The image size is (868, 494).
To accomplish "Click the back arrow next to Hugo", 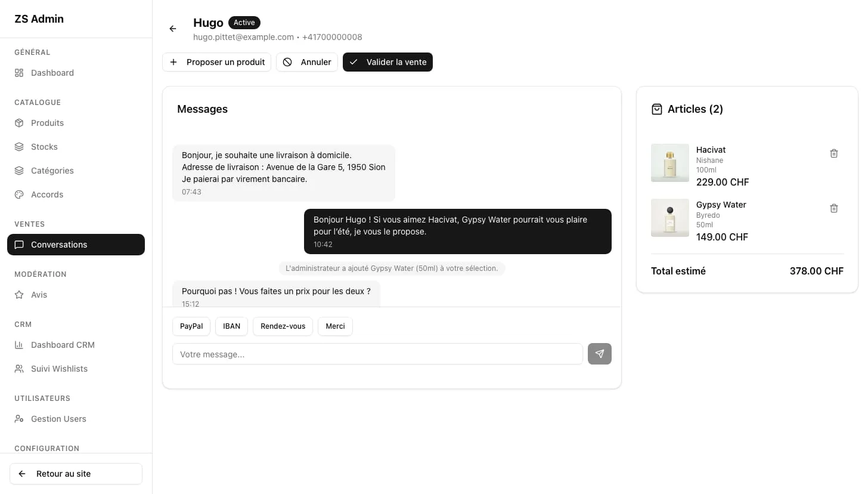I will coord(173,29).
